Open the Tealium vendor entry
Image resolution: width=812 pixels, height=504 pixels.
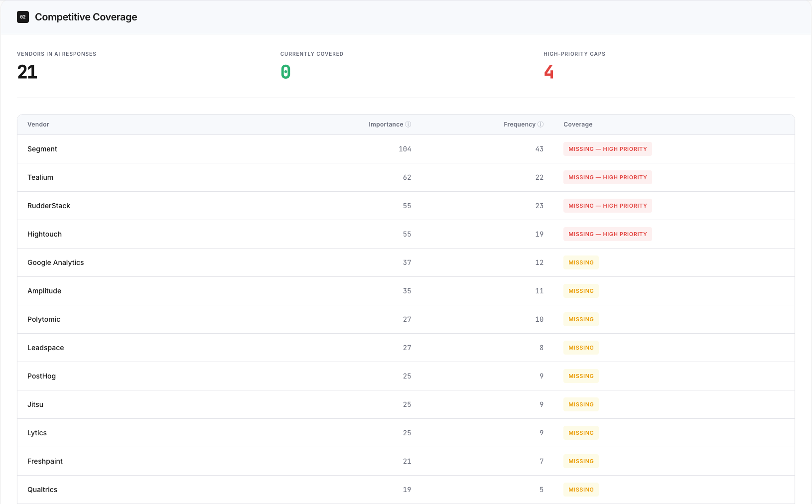(x=40, y=177)
